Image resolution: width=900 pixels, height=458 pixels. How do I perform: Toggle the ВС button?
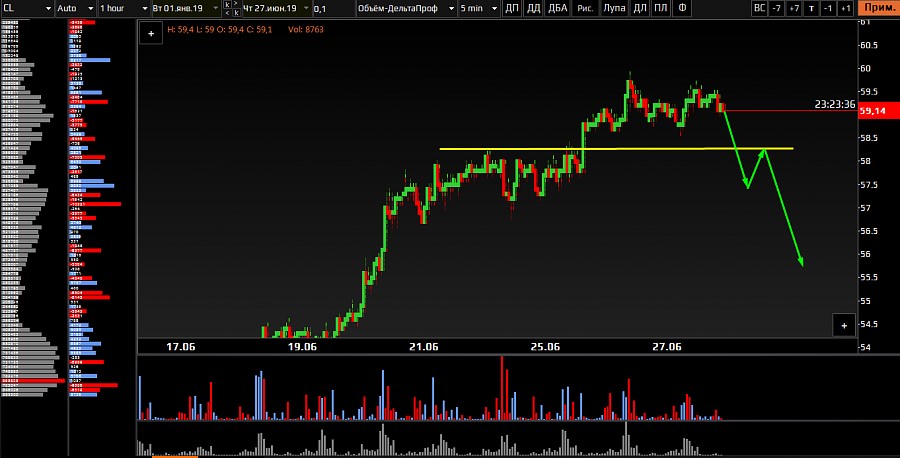[760, 8]
